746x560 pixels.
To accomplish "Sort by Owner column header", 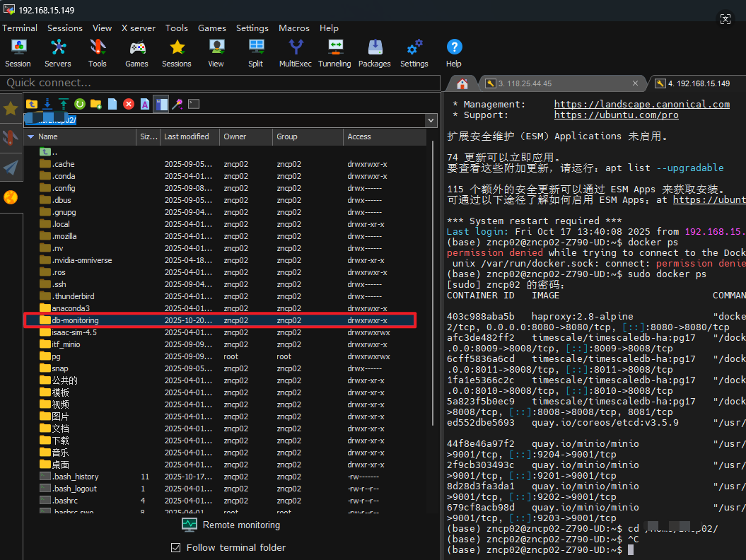I will [246, 137].
